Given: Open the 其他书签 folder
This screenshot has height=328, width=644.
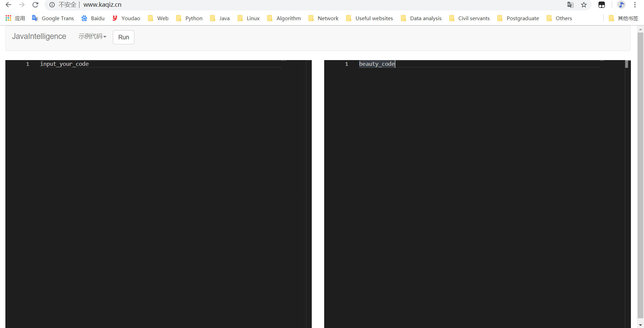Looking at the screenshot, I should tap(623, 18).
